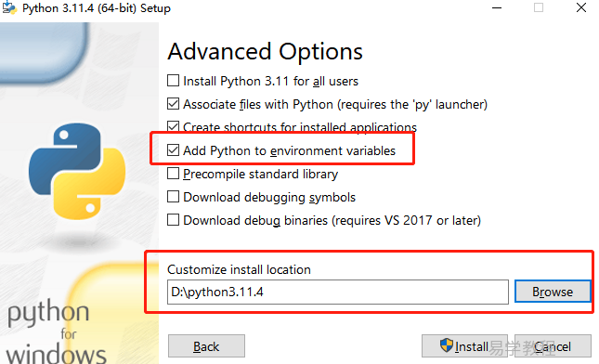
Task: Uncheck Create shortcuts for installed applications
Action: (x=173, y=127)
